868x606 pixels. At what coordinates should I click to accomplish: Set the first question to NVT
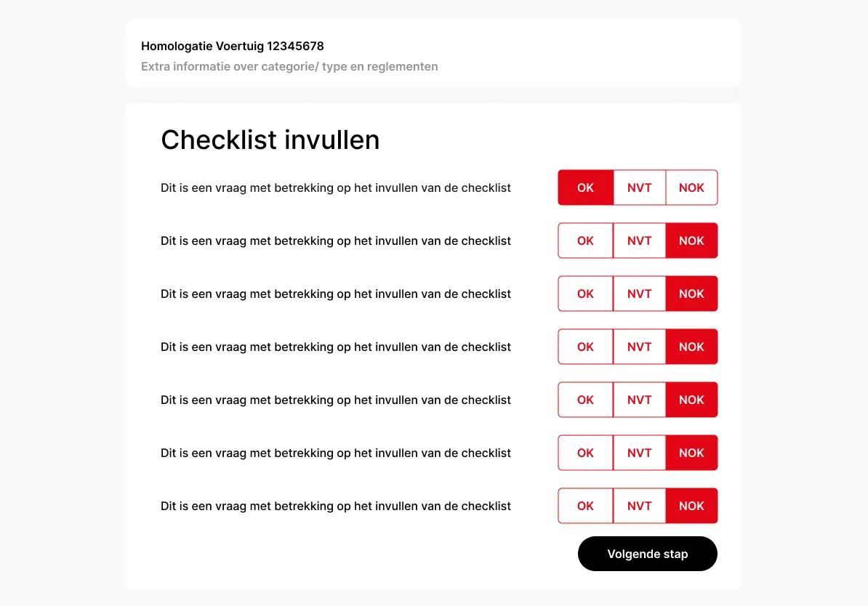pos(639,187)
